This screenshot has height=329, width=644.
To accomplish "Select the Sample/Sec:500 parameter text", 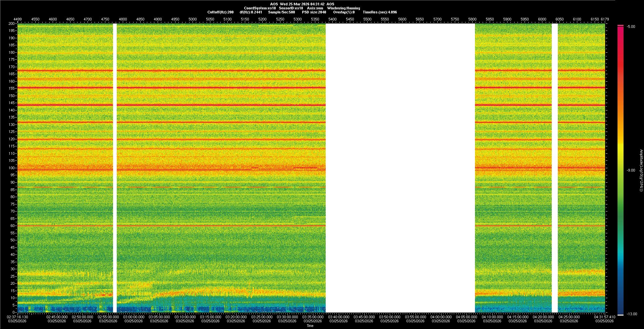I will click(281, 12).
